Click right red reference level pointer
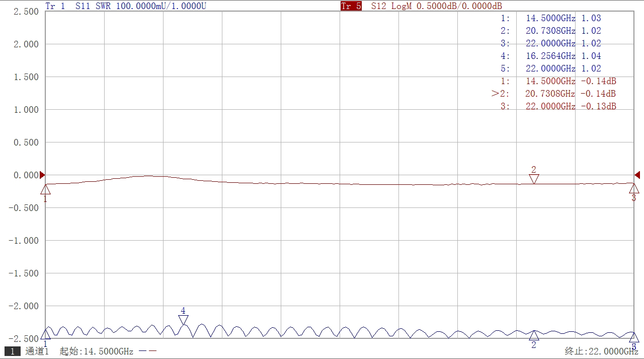 [637, 175]
